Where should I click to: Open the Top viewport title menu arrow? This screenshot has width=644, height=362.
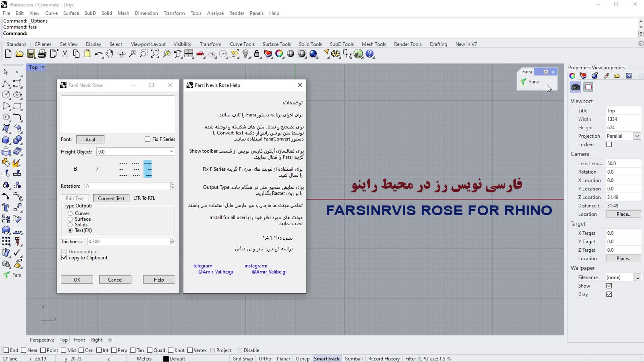tap(43, 67)
